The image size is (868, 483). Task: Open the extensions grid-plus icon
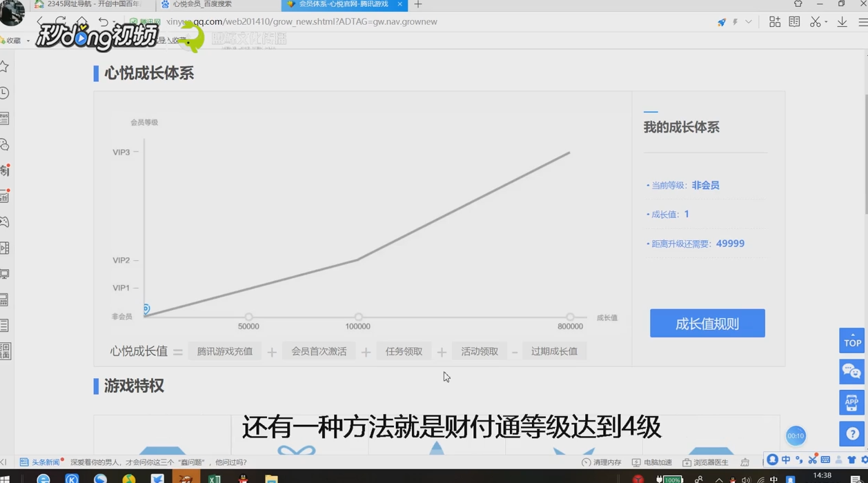(x=774, y=22)
